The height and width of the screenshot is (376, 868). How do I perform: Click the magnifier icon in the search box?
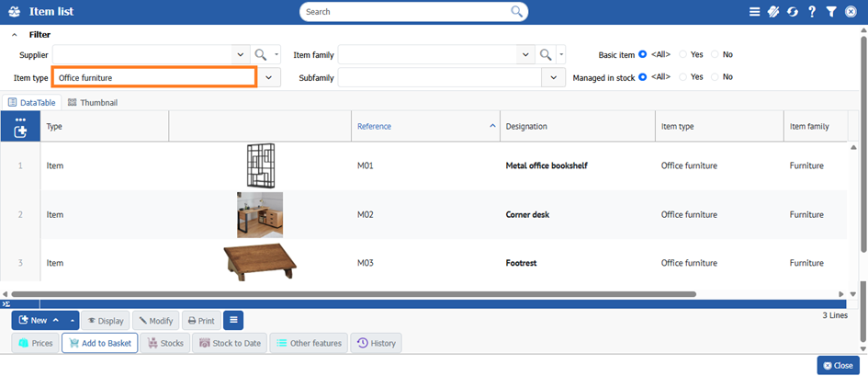coord(518,12)
